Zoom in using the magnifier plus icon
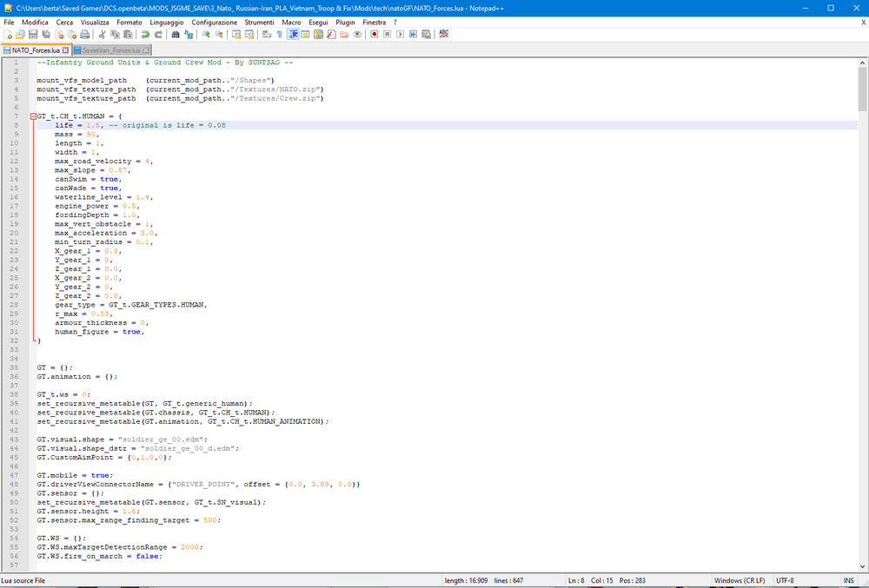Image resolution: width=869 pixels, height=588 pixels. click(x=206, y=35)
